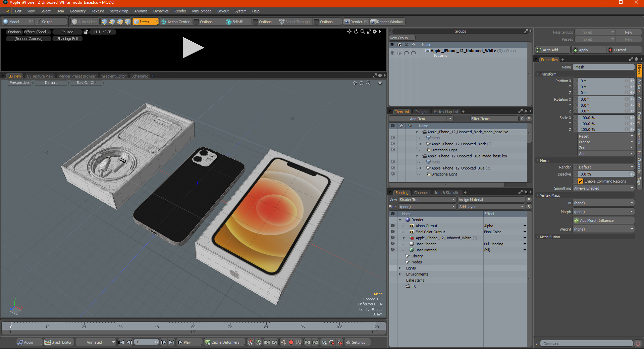
Task: Open 3D viewport gear settings icon
Action: coord(380,83)
